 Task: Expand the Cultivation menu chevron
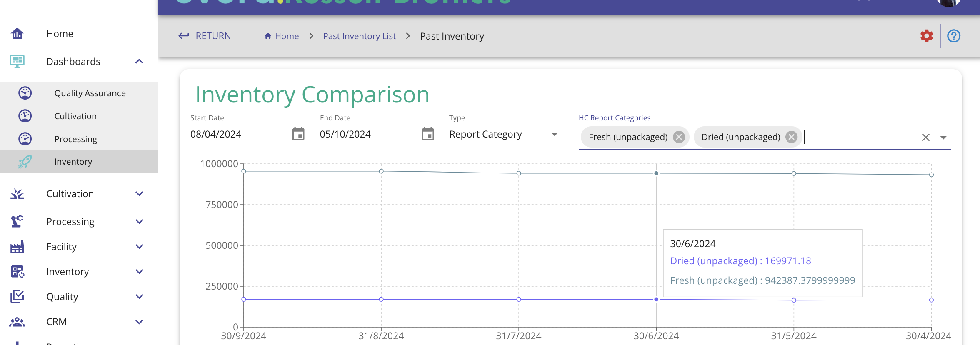(x=139, y=194)
